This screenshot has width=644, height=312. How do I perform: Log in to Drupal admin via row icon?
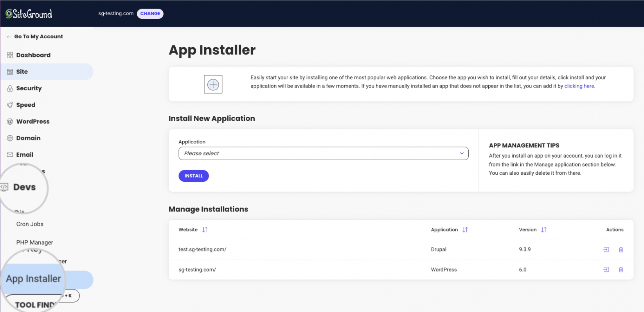pyautogui.click(x=606, y=249)
